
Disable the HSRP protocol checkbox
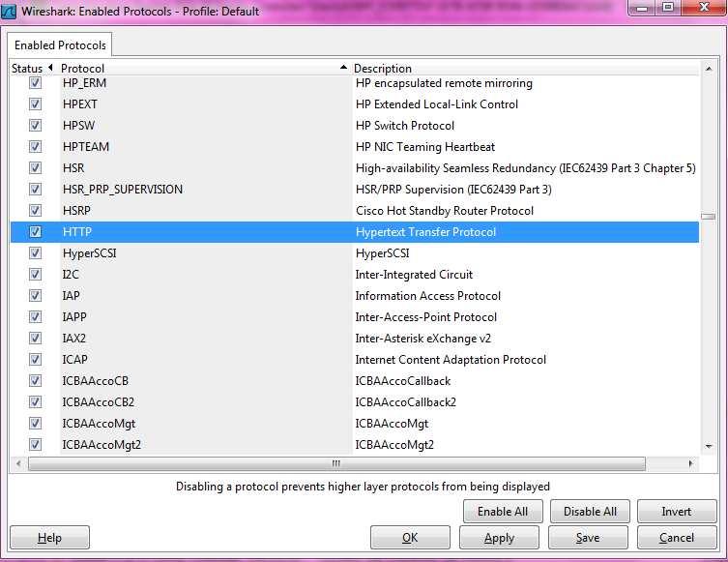[35, 211]
